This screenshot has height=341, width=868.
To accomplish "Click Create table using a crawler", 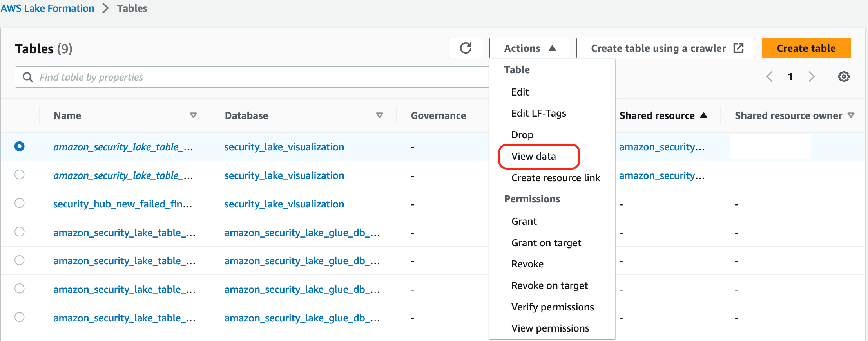I will 665,48.
